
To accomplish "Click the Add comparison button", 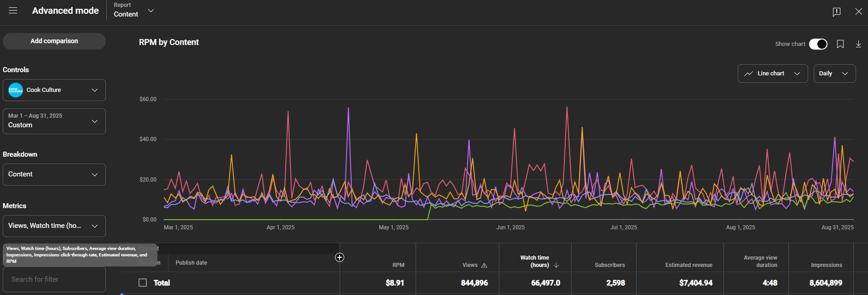I will pos(54,41).
